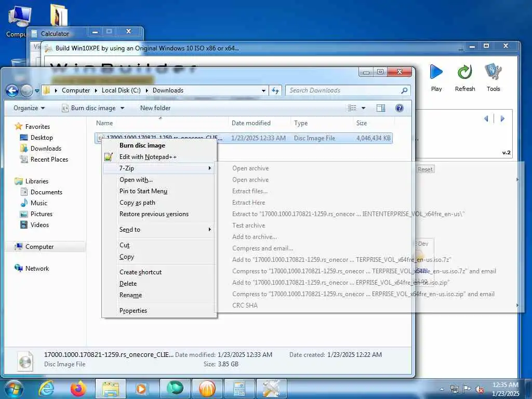Image resolution: width=532 pixels, height=399 pixels.
Task: Click Add to archive... in 7-Zip submenu
Action: (255, 237)
